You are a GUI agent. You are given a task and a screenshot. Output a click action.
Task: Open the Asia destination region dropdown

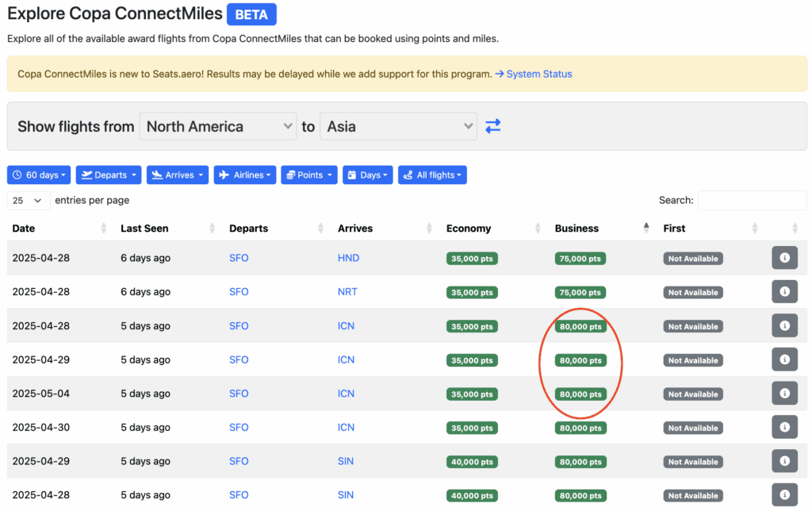398,126
